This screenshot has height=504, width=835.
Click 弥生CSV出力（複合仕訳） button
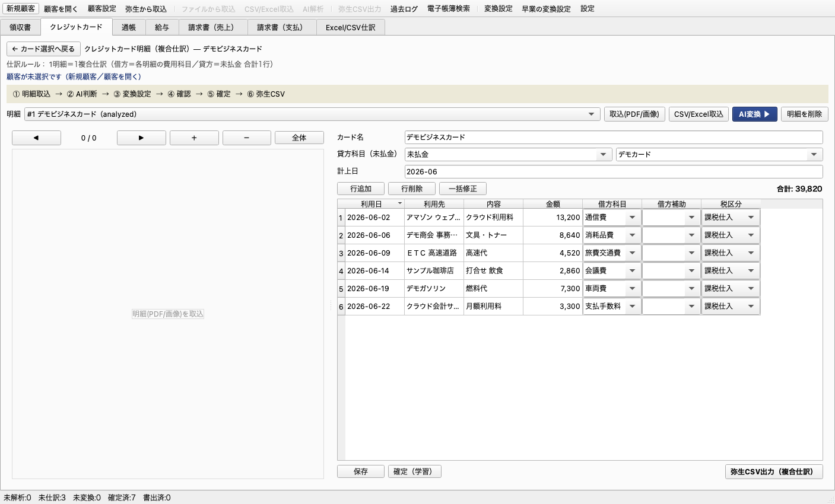click(x=774, y=471)
